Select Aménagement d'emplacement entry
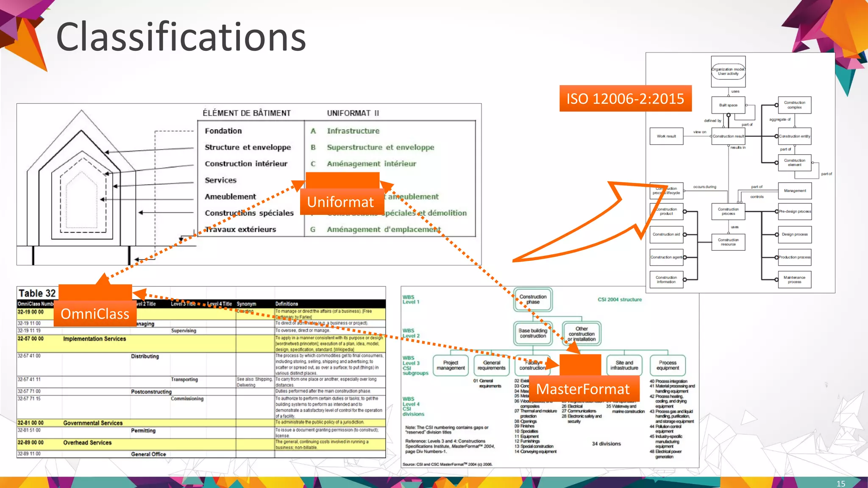868x488 pixels. (x=384, y=229)
